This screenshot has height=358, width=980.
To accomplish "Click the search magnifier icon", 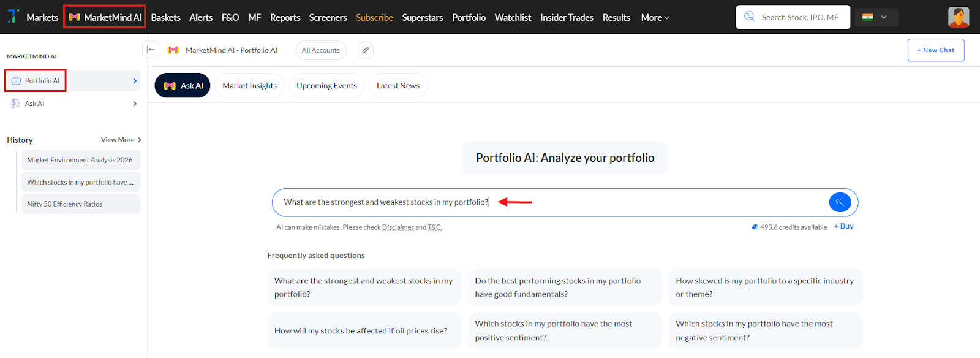I will point(749,17).
